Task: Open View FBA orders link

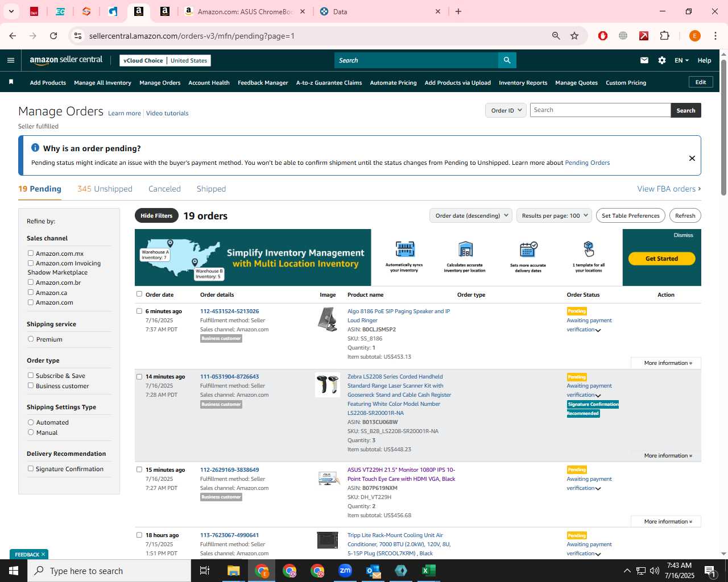Action: click(x=669, y=189)
